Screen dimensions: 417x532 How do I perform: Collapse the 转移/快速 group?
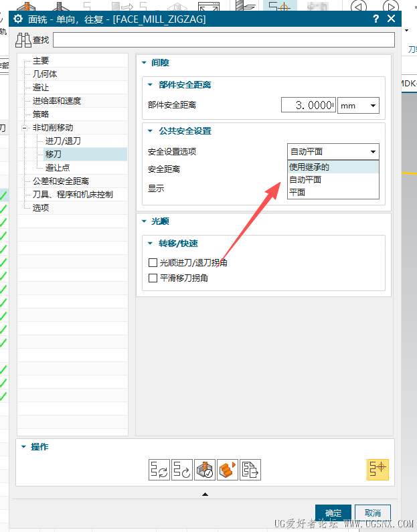click(x=151, y=244)
